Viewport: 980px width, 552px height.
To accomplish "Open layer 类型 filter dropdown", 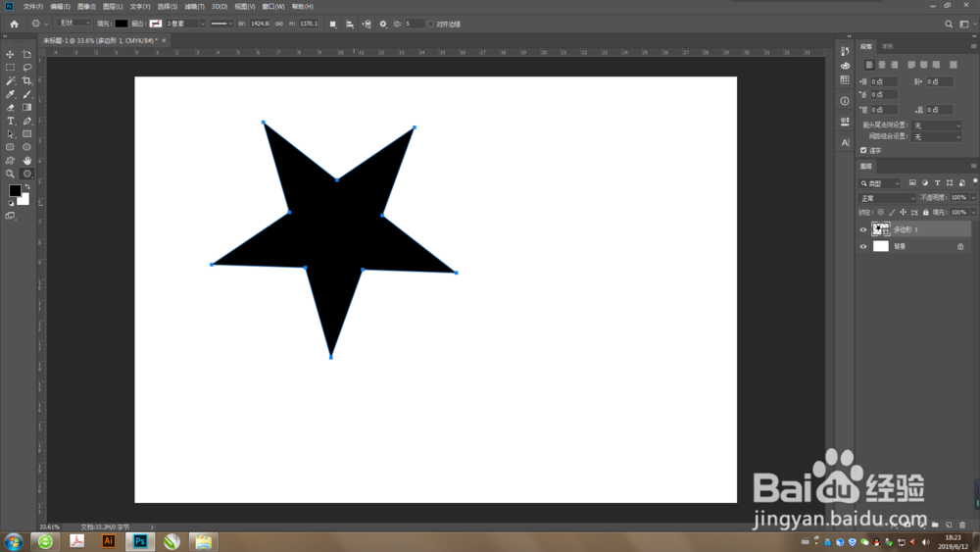I will 880,183.
